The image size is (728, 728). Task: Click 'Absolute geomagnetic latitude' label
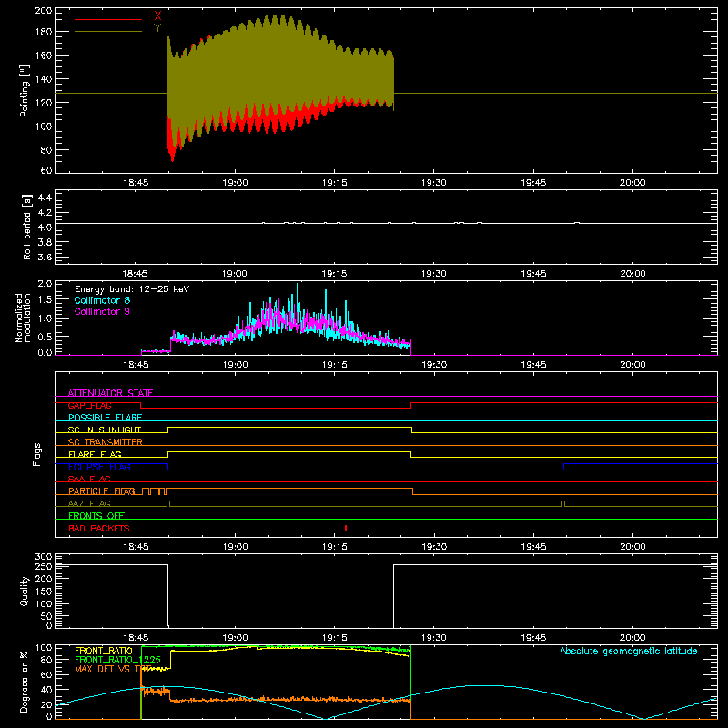pyautogui.click(x=629, y=651)
